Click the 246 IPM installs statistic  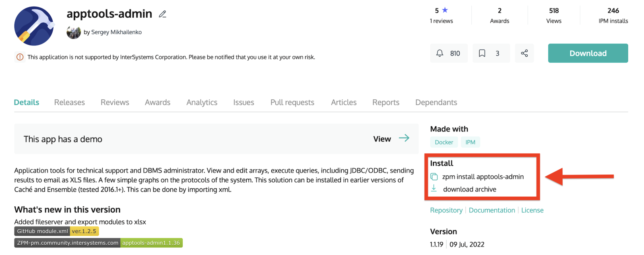click(x=613, y=16)
